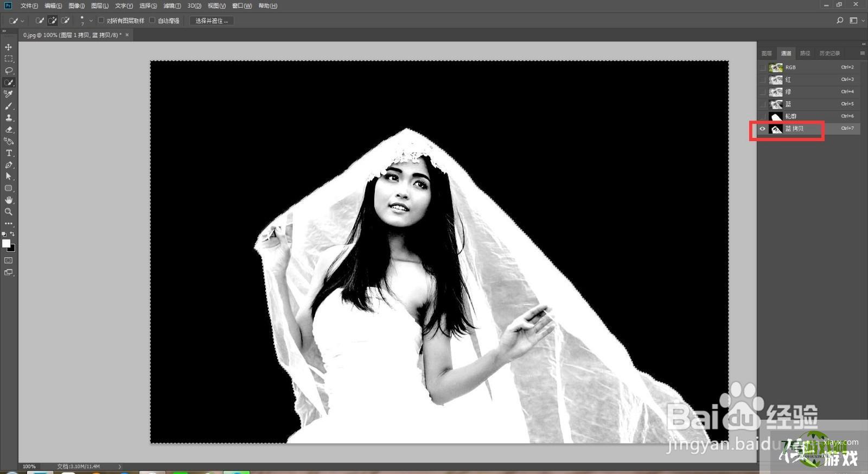Swap foreground and background colors
This screenshot has height=474, width=868.
tap(12, 234)
